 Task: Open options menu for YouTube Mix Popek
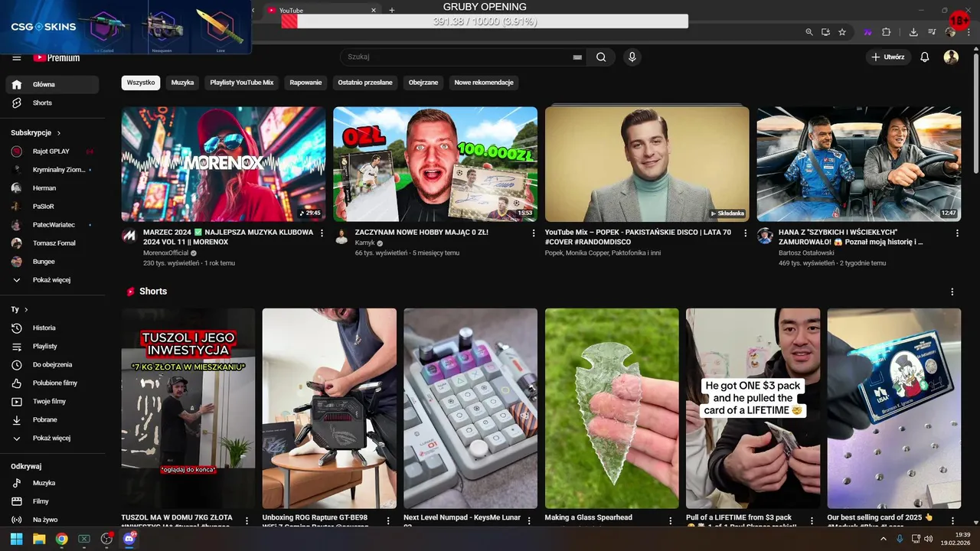pyautogui.click(x=746, y=233)
